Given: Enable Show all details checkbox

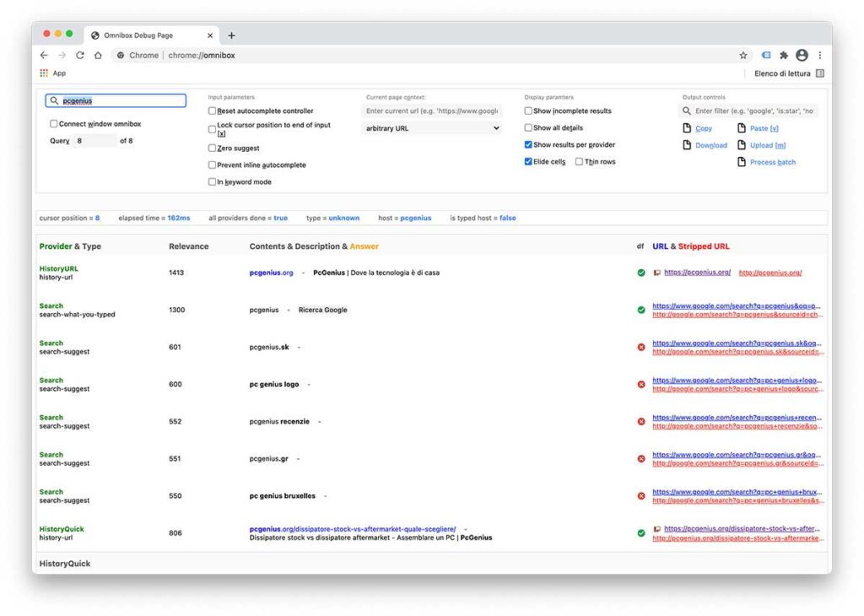Looking at the screenshot, I should click(x=528, y=127).
